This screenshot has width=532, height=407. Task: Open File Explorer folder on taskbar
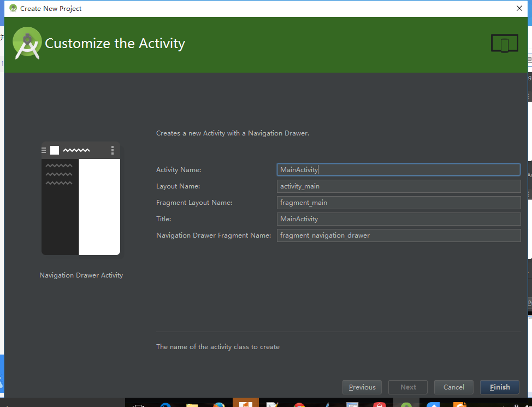(192, 405)
